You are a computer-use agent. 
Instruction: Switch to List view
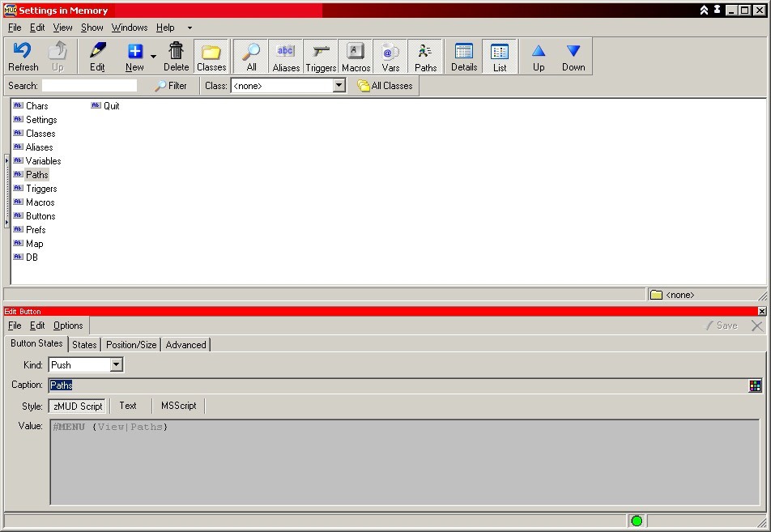point(500,57)
